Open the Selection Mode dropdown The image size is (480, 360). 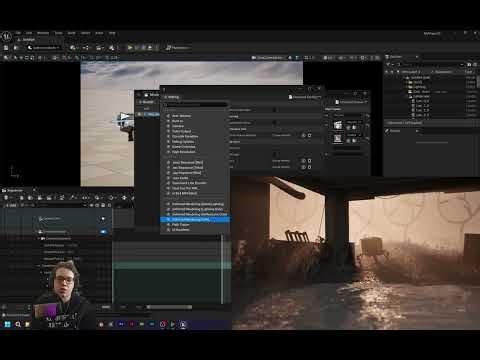point(44,48)
